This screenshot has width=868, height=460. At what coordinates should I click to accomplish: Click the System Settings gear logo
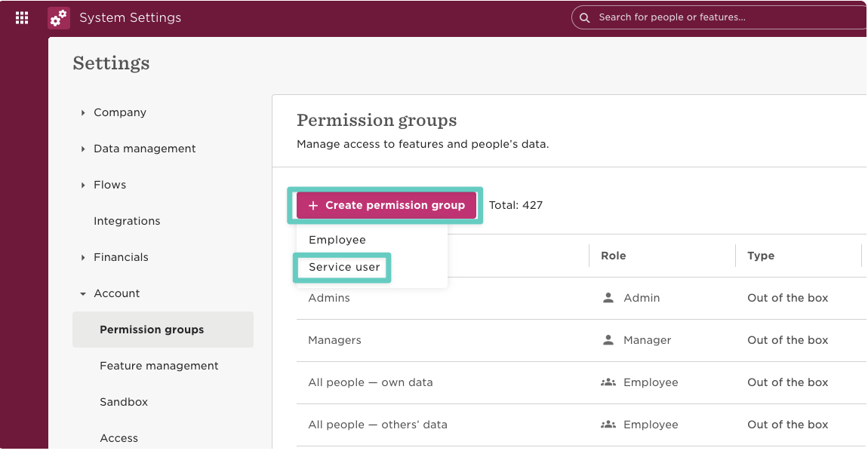59,17
